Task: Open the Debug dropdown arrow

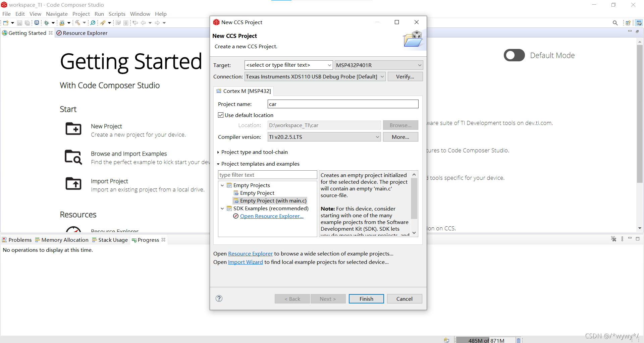Action: 53,23
